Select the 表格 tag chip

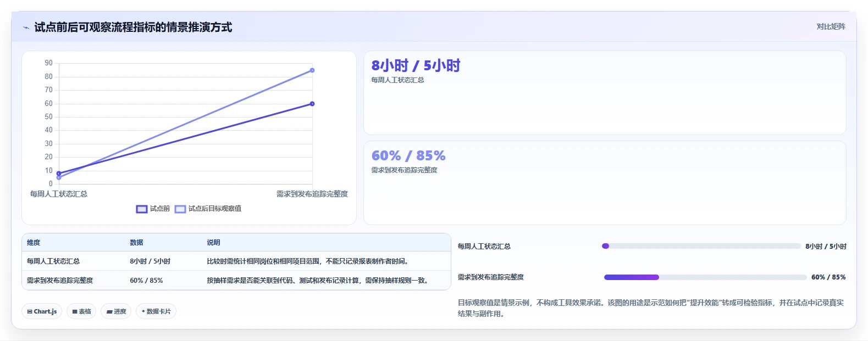81,311
